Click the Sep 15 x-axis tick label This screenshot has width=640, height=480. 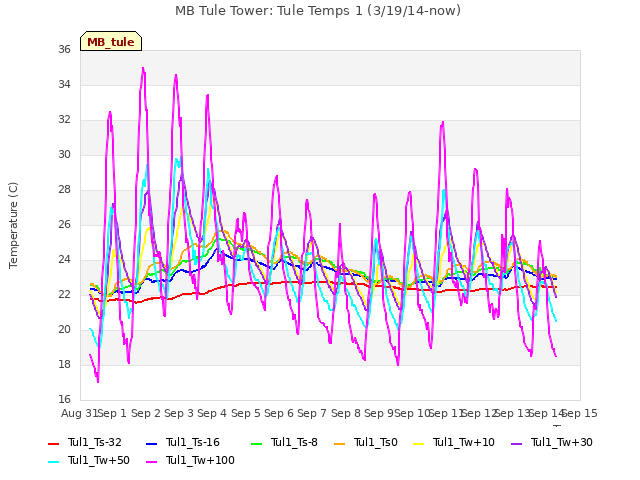coord(580,413)
